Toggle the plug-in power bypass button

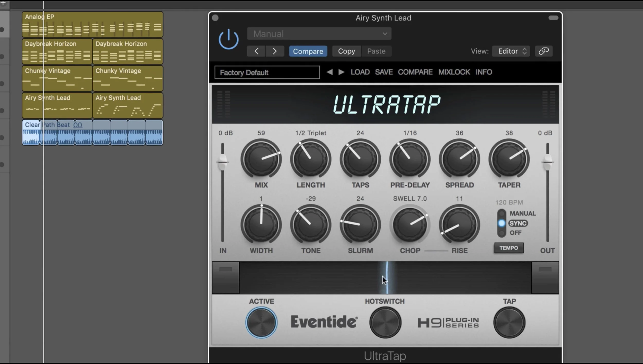pyautogui.click(x=228, y=39)
